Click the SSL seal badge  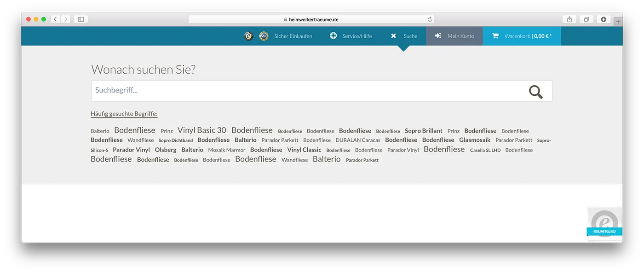264,36
